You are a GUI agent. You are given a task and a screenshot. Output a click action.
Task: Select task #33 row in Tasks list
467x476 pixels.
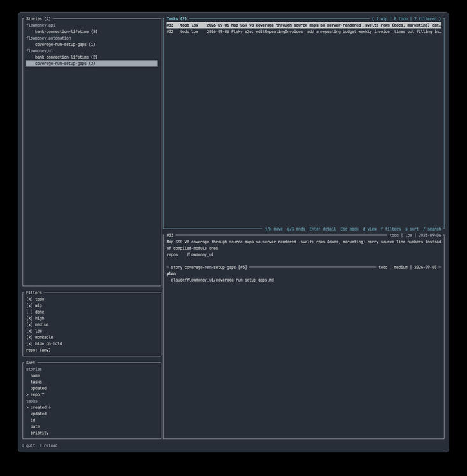[303, 25]
